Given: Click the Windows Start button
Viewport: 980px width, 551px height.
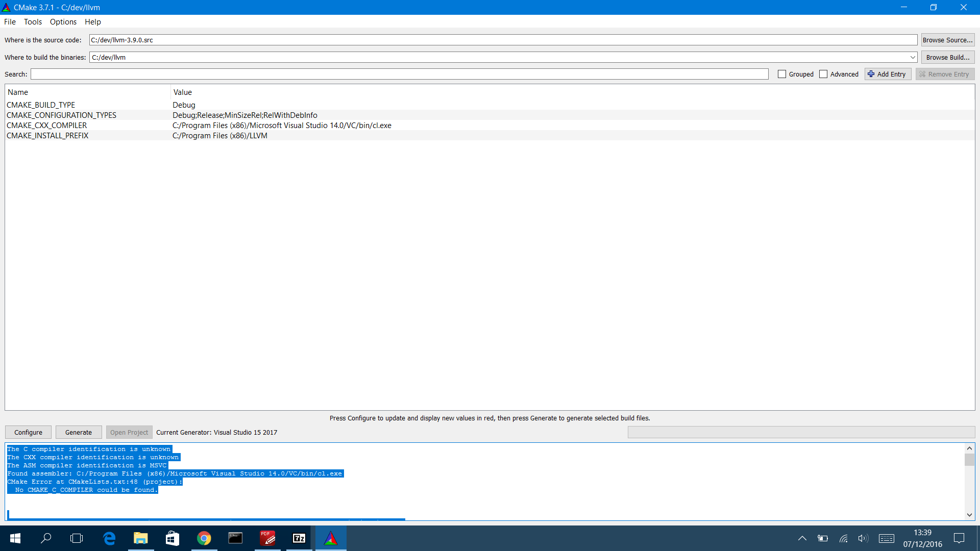Looking at the screenshot, I should point(15,538).
